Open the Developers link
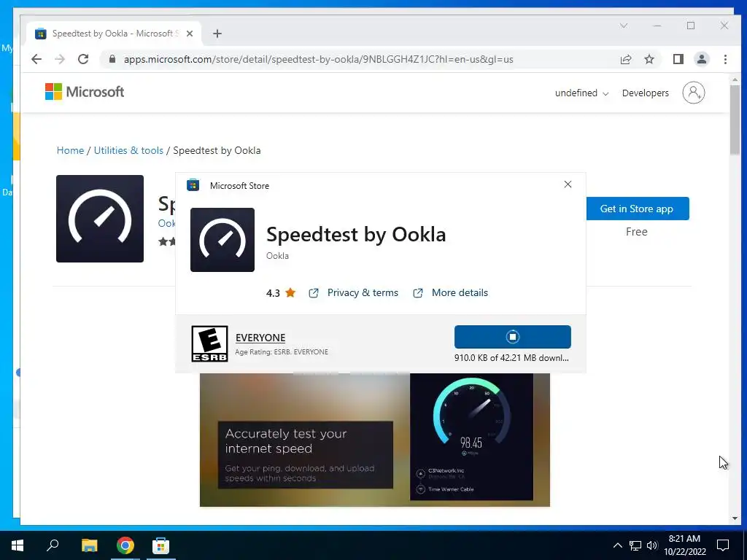The height and width of the screenshot is (560, 747). 645,93
